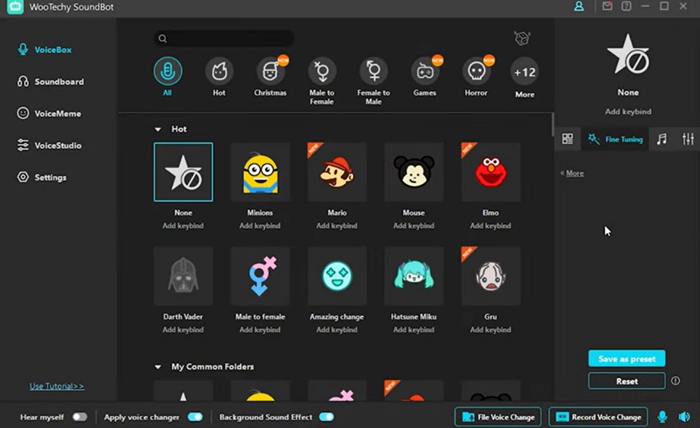700x428 pixels.
Task: Open the music note tab
Action: point(662,139)
